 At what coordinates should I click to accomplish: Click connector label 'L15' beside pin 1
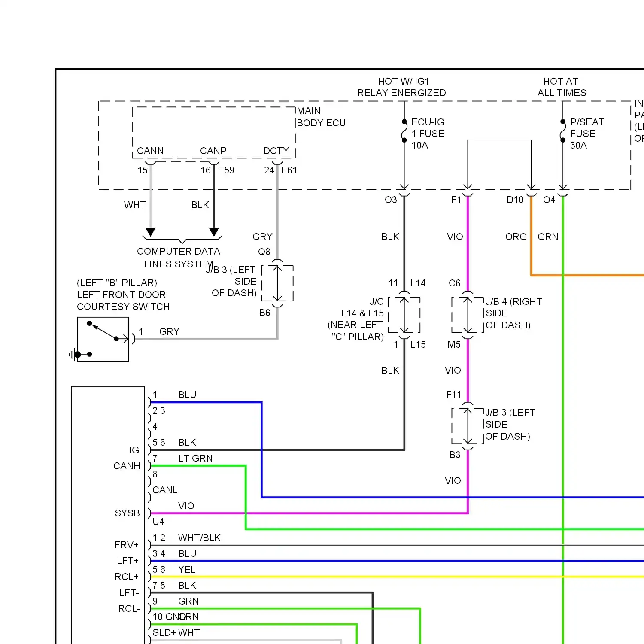point(418,344)
